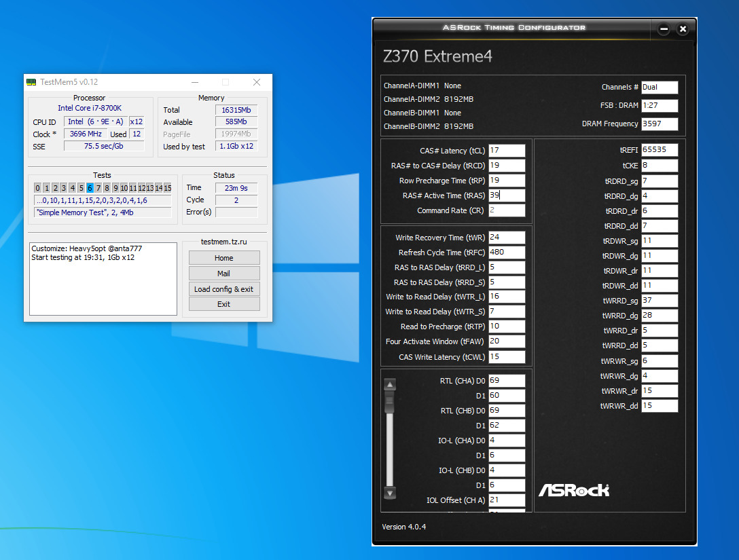Image resolution: width=739 pixels, height=560 pixels.
Task: Click the "Simple Memory Test", 2, 4Mb line
Action: [x=103, y=212]
